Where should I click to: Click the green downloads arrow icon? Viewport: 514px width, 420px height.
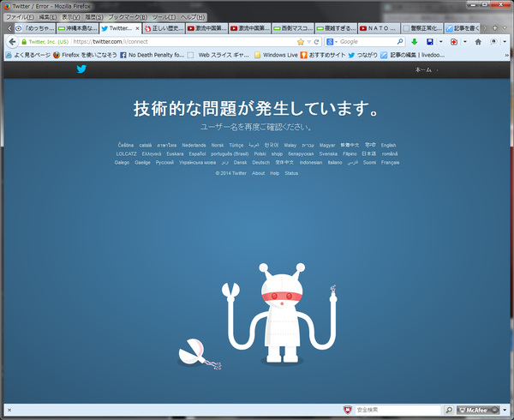tap(415, 42)
